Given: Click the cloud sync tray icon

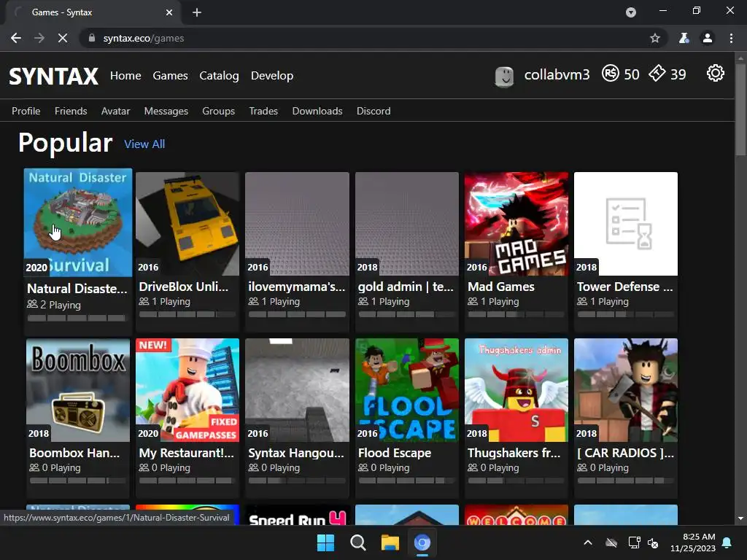Looking at the screenshot, I should [611, 542].
